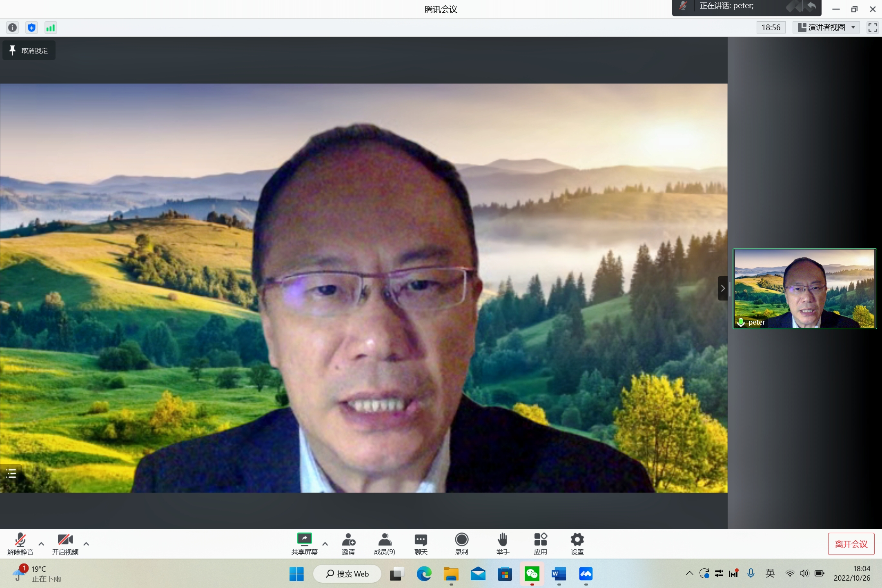The height and width of the screenshot is (588, 882).
Task: Open the network quality bars icon
Action: (51, 27)
